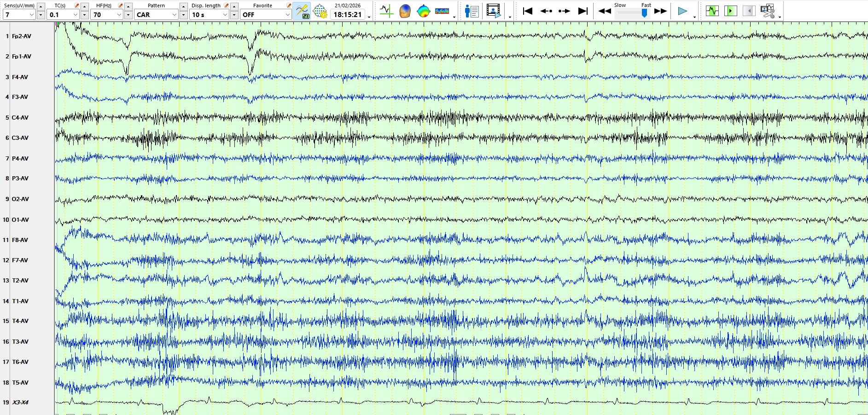Click the 18:15:21 time field
Screen dimensions: 868x415
(348, 15)
